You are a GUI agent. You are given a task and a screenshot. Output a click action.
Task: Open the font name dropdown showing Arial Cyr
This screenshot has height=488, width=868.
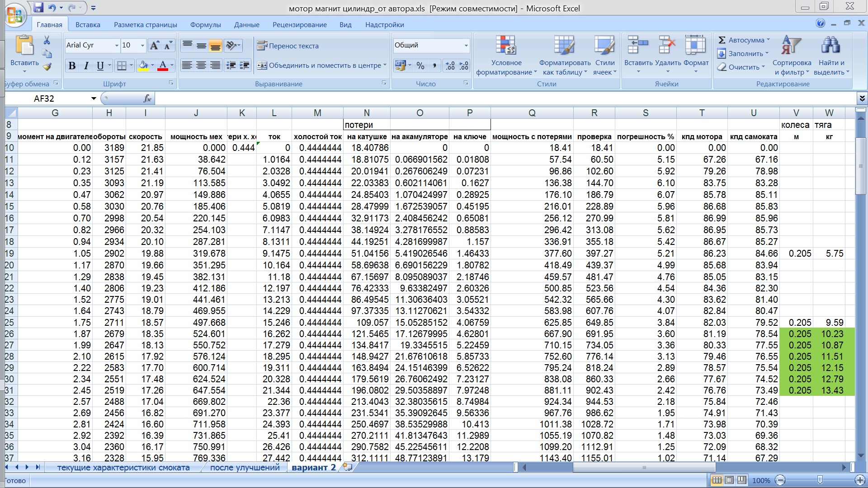[117, 45]
